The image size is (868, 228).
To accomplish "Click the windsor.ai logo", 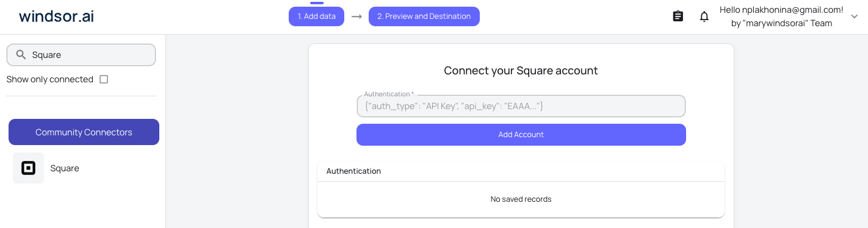I will pyautogui.click(x=57, y=16).
